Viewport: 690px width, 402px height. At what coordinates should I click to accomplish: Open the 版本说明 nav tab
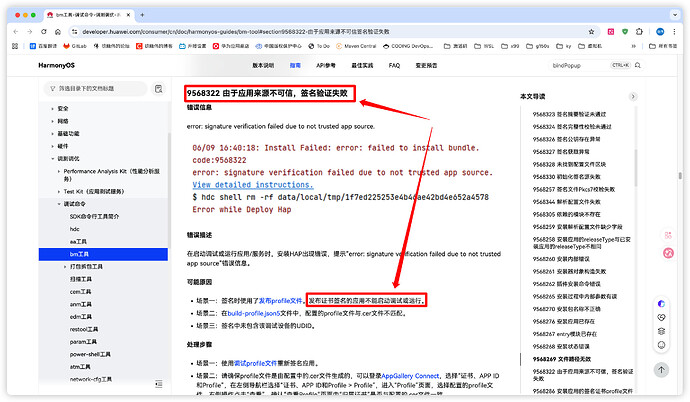(x=263, y=65)
